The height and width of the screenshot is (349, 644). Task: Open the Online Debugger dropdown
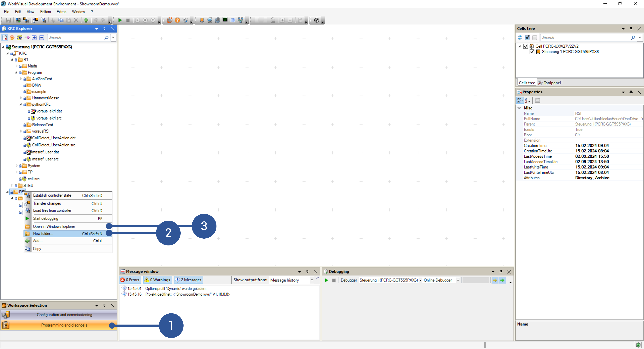[458, 280]
